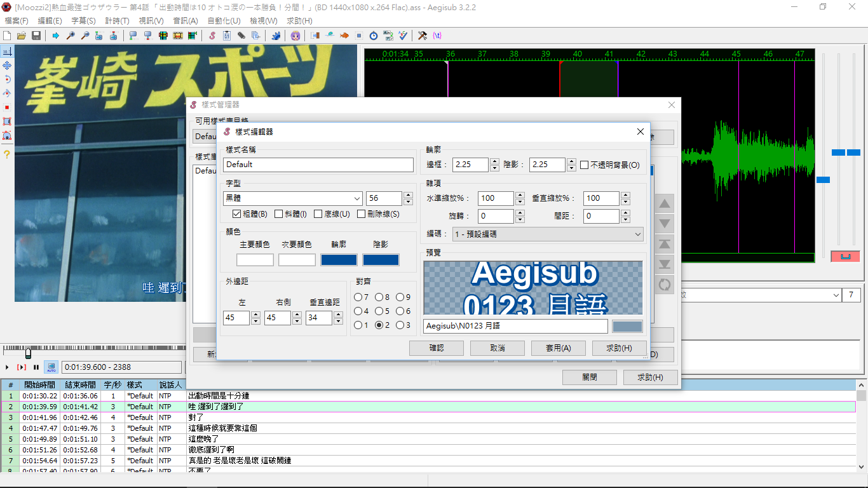
Task: Open the 字幕(S) subtitle menu
Action: coord(83,21)
